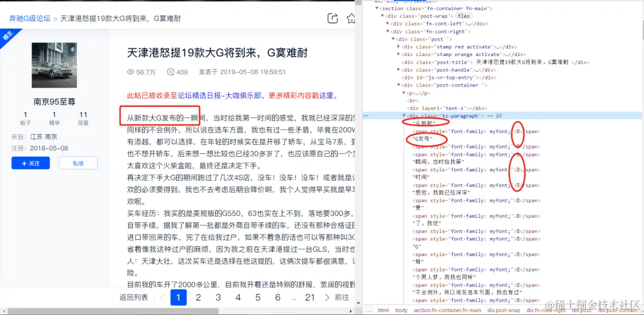Go to page 6 in pagination
644x315 pixels.
coord(278,297)
